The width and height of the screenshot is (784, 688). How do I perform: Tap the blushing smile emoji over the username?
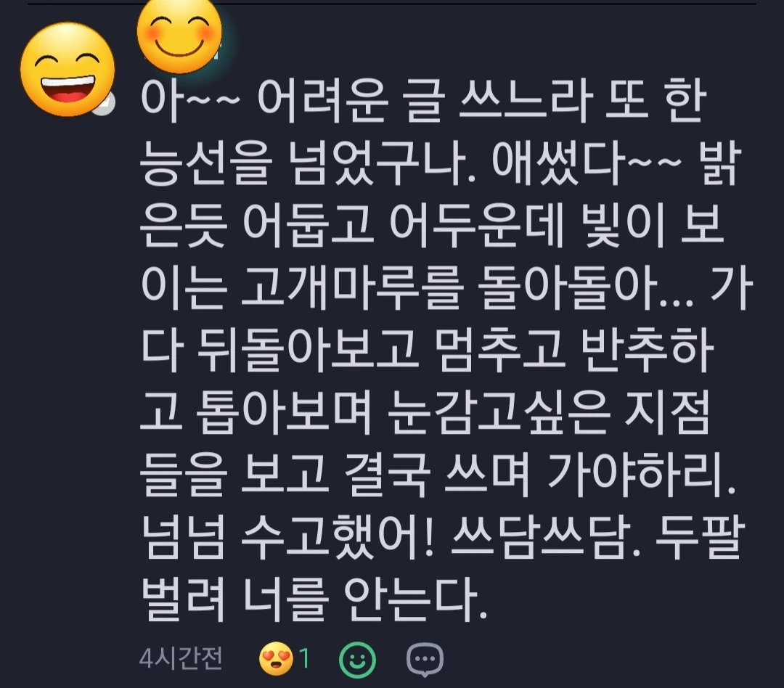pyautogui.click(x=179, y=35)
